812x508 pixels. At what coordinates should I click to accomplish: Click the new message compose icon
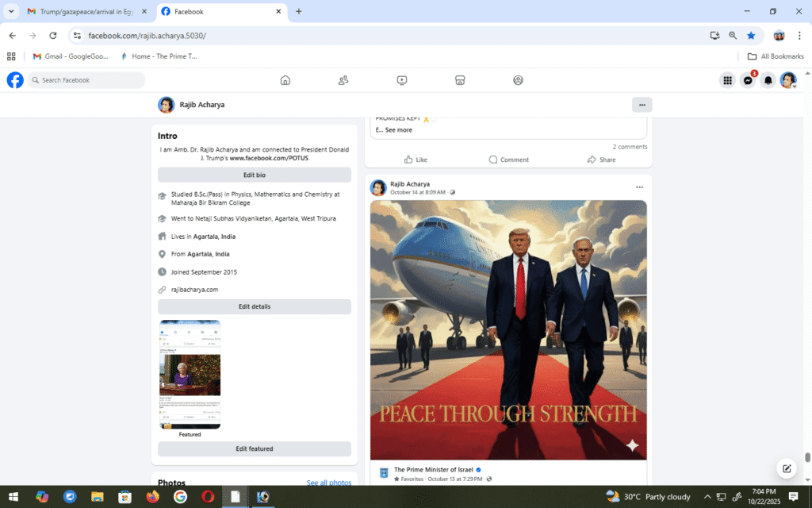(787, 468)
